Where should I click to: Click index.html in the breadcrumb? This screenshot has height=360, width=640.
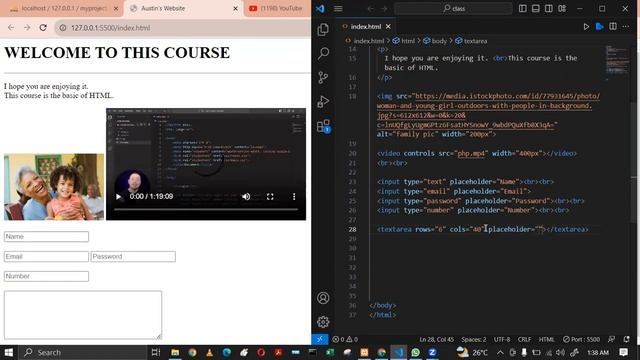tap(369, 41)
